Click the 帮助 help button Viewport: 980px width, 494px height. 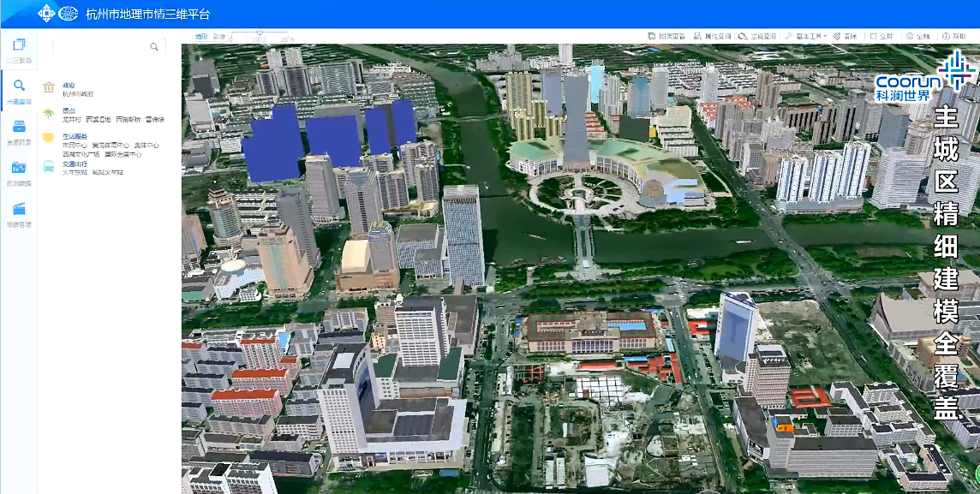(x=954, y=37)
